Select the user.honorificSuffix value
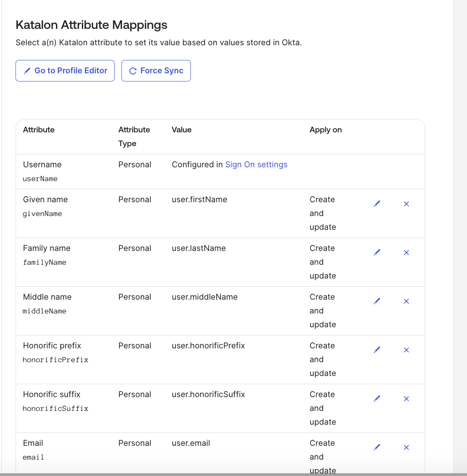This screenshot has height=476, width=467. point(209,395)
